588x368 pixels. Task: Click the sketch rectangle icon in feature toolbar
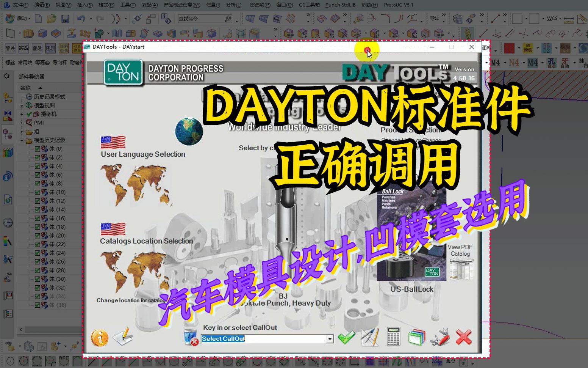(10, 33)
